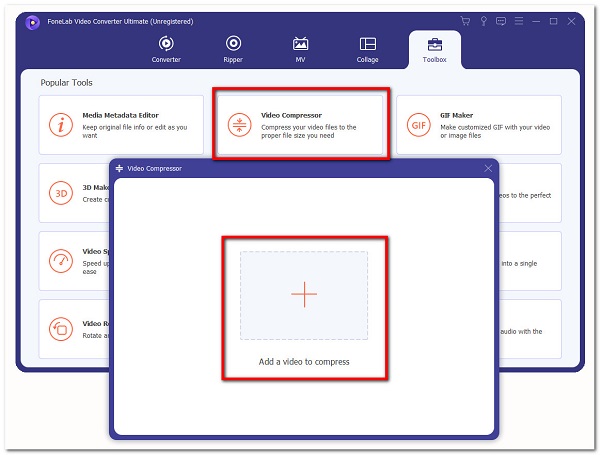Open the MV tab
This screenshot has height=455, width=600.
point(300,49)
